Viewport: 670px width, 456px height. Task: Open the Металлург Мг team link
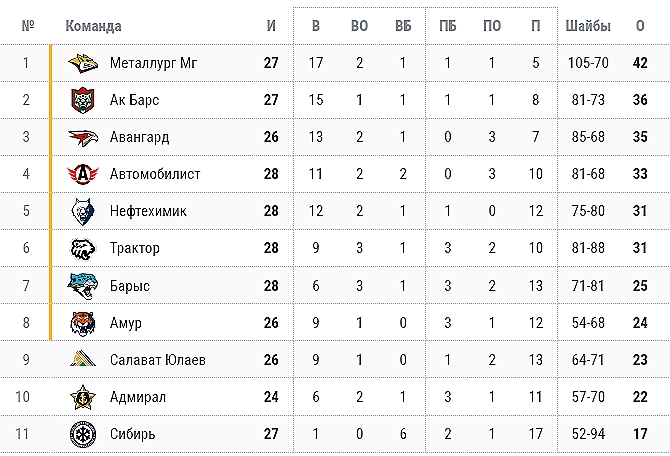[x=154, y=63]
